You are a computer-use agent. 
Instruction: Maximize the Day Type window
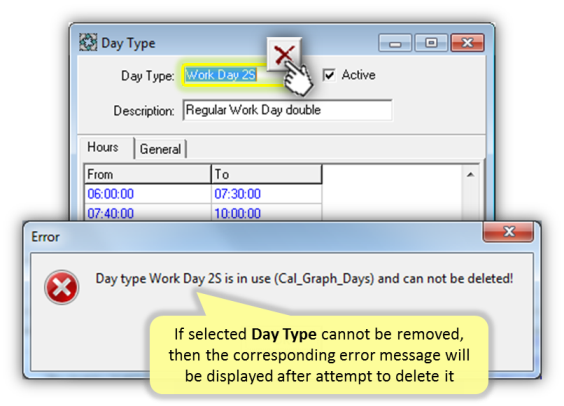pos(431,43)
